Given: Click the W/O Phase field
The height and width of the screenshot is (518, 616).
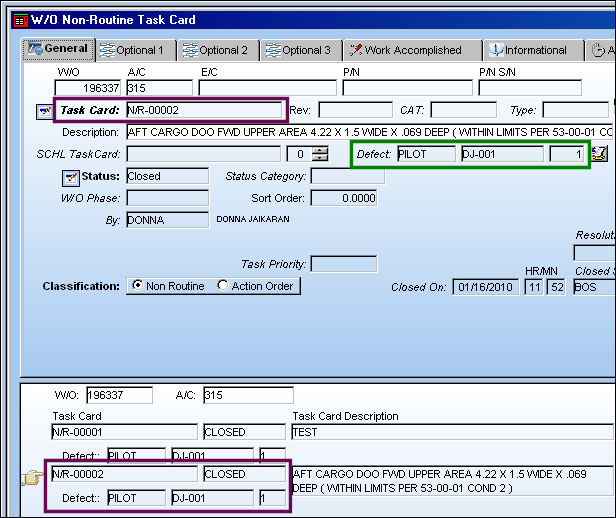Looking at the screenshot, I should tap(167, 198).
